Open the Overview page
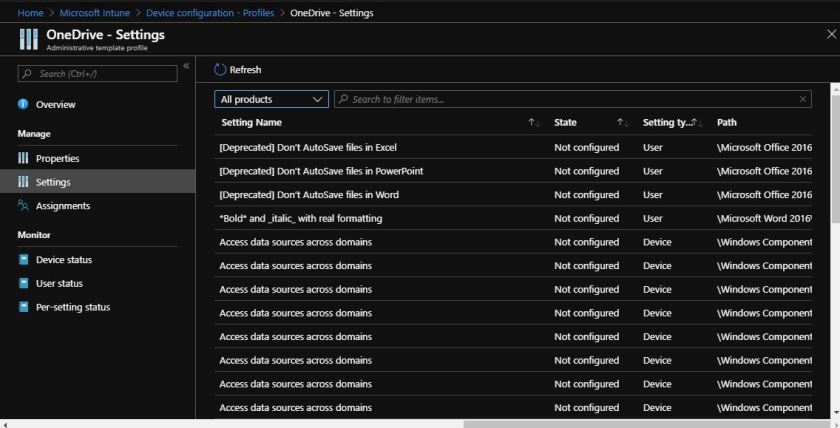The image size is (840, 428). point(56,104)
